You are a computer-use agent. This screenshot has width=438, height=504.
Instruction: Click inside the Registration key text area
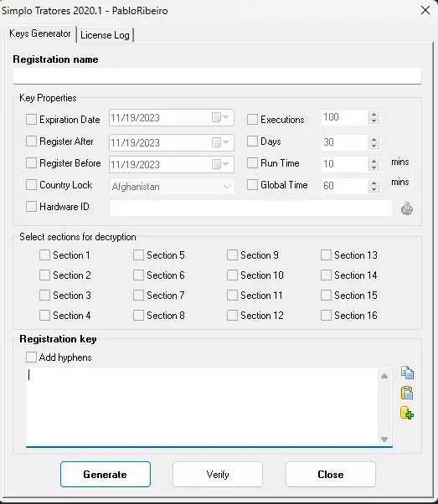pyautogui.click(x=203, y=407)
